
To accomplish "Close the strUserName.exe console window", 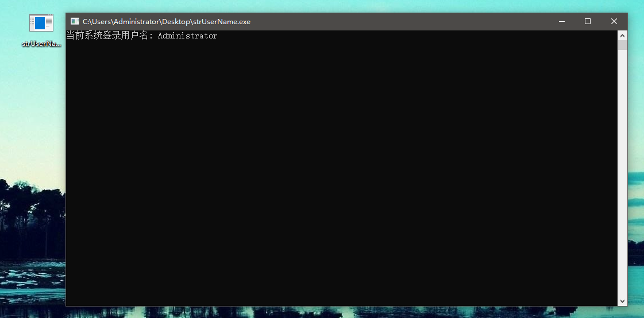I will click(x=614, y=21).
